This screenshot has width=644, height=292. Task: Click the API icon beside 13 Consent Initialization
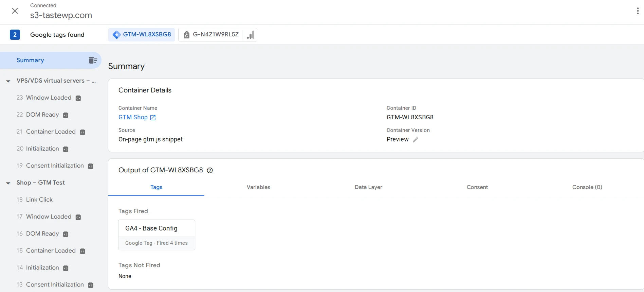tap(91, 285)
